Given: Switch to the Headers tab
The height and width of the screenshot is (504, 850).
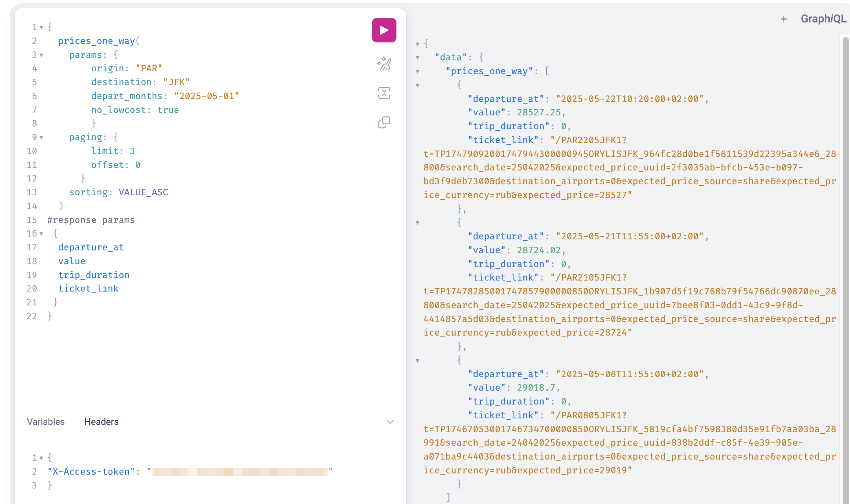Looking at the screenshot, I should click(x=102, y=422).
